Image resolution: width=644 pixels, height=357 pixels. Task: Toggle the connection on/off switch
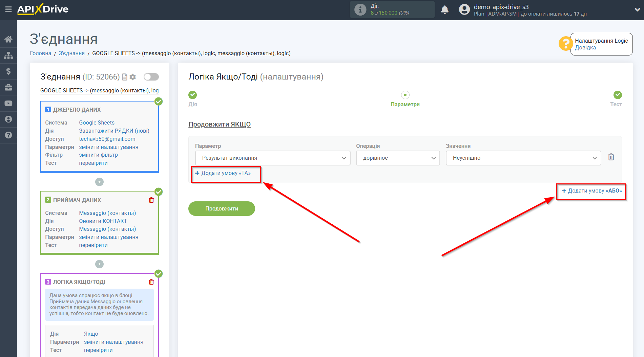point(151,77)
